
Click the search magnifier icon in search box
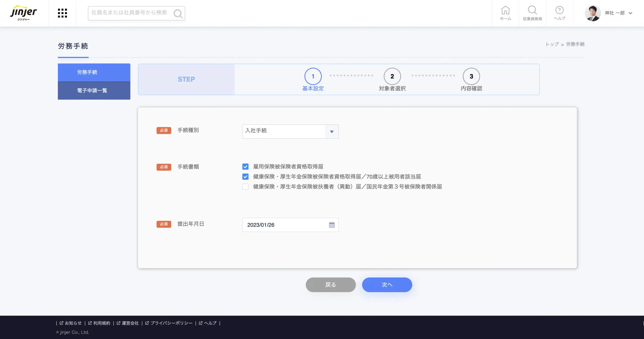[x=178, y=14]
